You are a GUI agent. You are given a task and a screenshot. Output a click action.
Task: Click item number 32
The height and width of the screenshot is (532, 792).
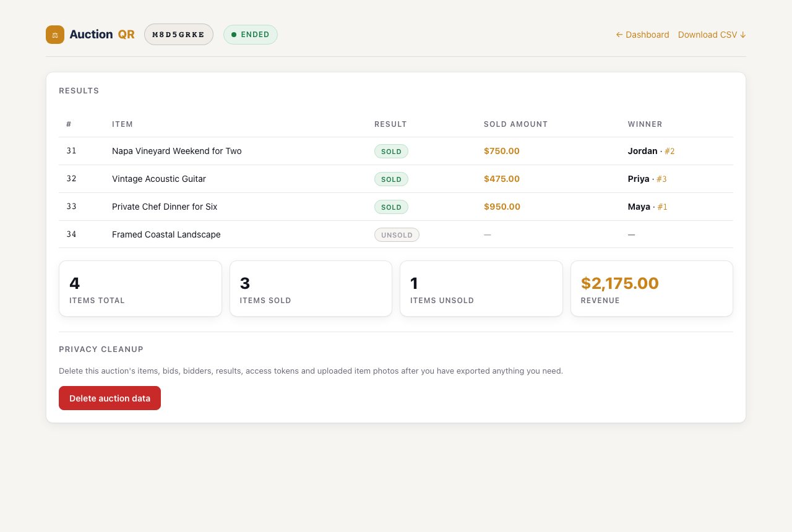point(71,179)
